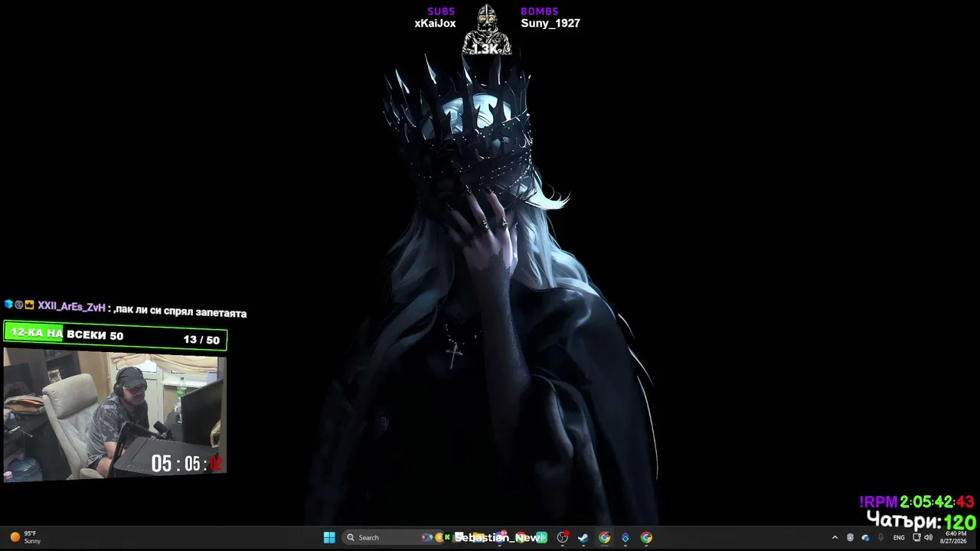Open Steam from the taskbar
The width and height of the screenshot is (980, 551).
583,537
